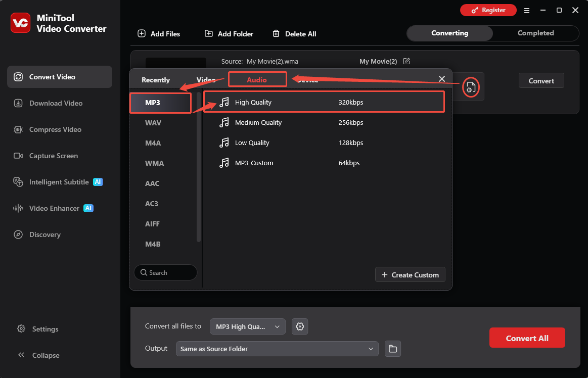Image resolution: width=588 pixels, height=378 pixels.
Task: Switch to the Recently tab
Action: pyautogui.click(x=156, y=80)
